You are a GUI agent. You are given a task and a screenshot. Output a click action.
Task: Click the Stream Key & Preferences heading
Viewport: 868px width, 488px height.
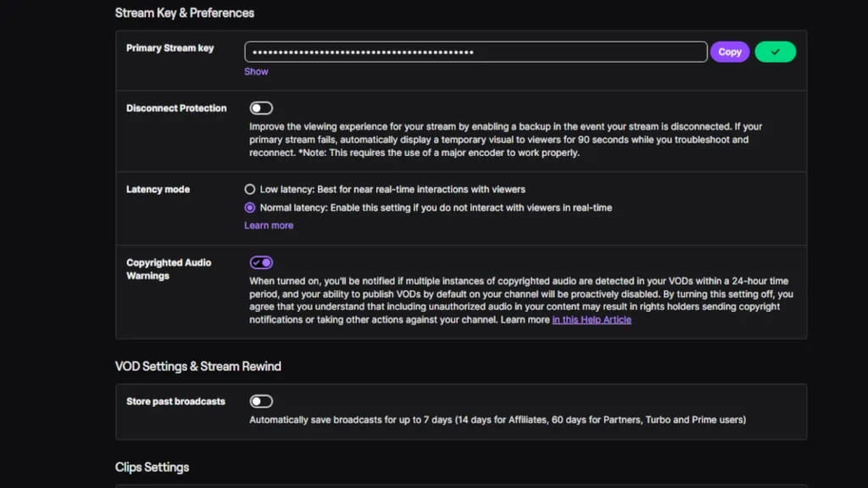185,13
